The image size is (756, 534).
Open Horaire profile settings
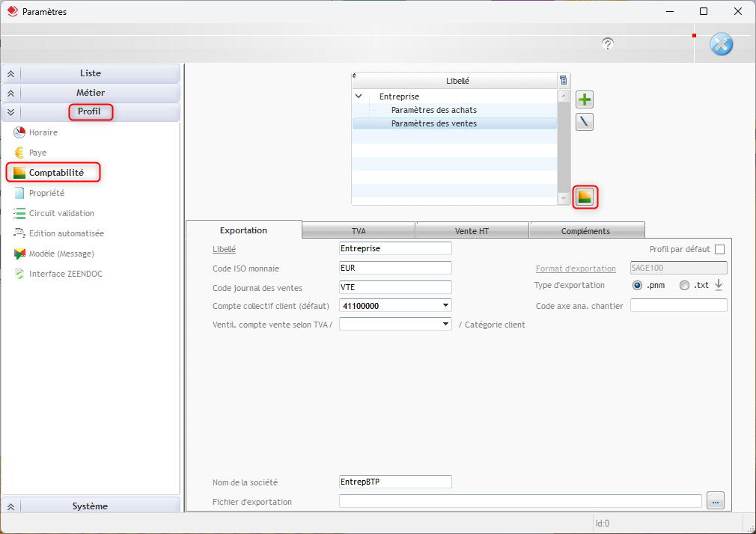[x=43, y=132]
